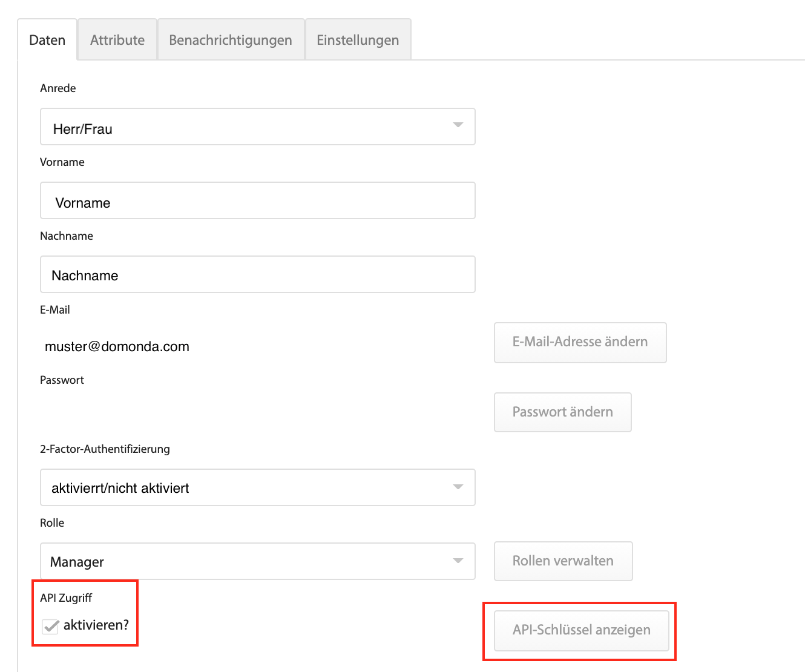Open the Anrede dropdown showing Herr/Frau
This screenshot has width=805, height=672.
click(257, 127)
